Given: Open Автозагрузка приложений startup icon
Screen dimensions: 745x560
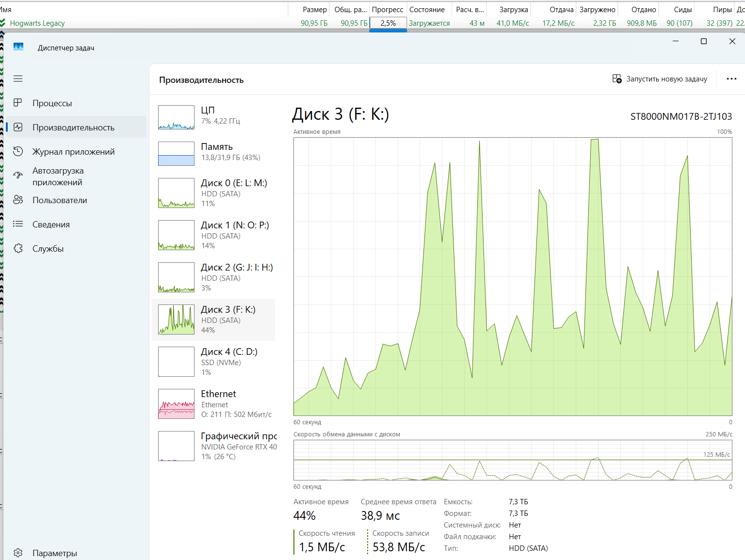Looking at the screenshot, I should pyautogui.click(x=18, y=176).
